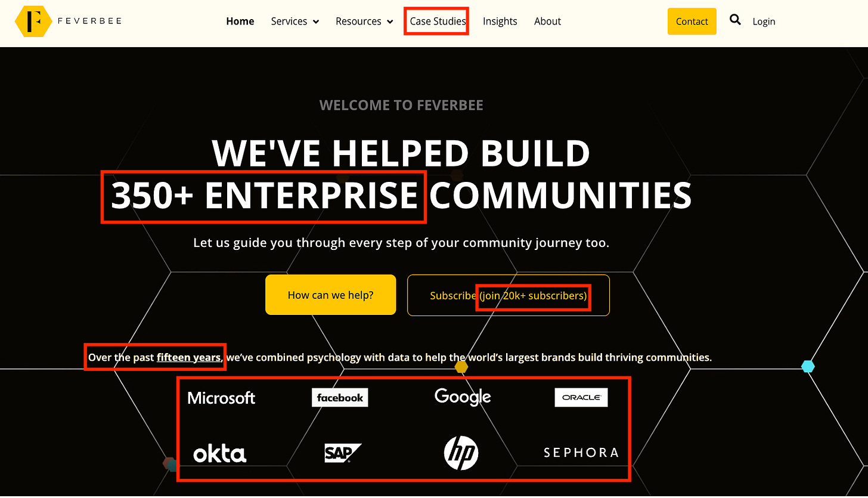The height and width of the screenshot is (498, 868).
Task: Click the okta logo
Action: [x=220, y=453]
